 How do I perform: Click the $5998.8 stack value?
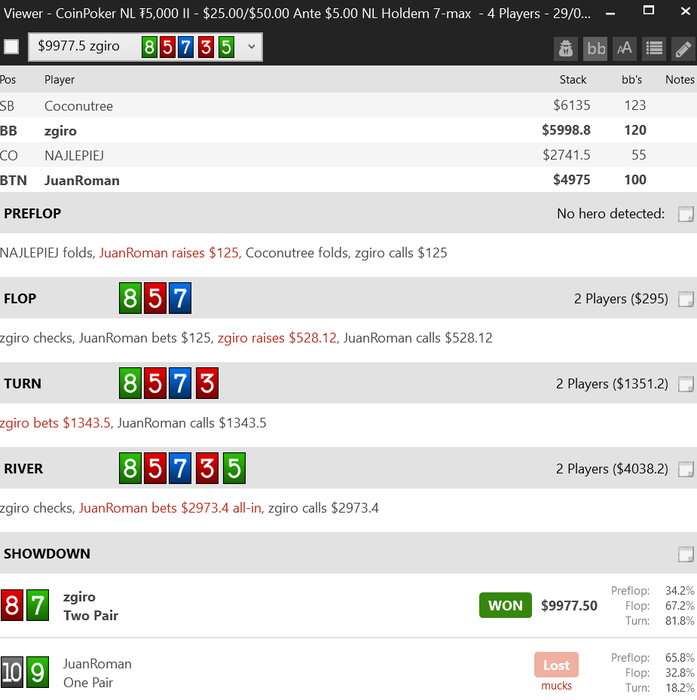pyautogui.click(x=566, y=130)
